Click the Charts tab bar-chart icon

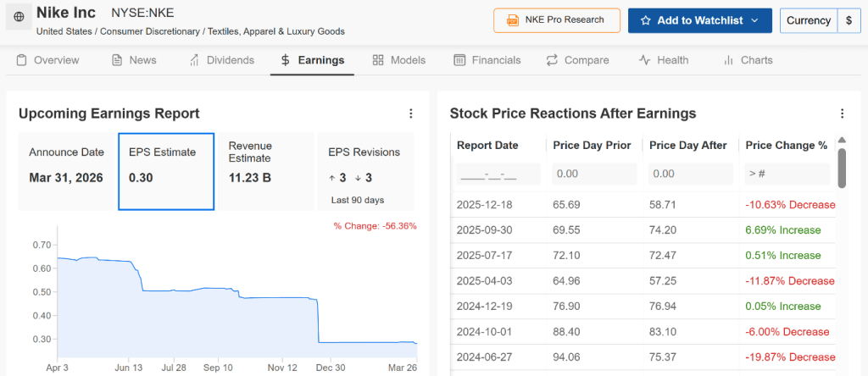[728, 60]
